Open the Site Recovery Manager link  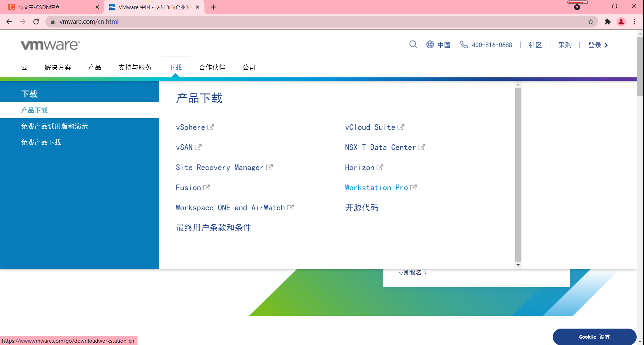point(220,167)
